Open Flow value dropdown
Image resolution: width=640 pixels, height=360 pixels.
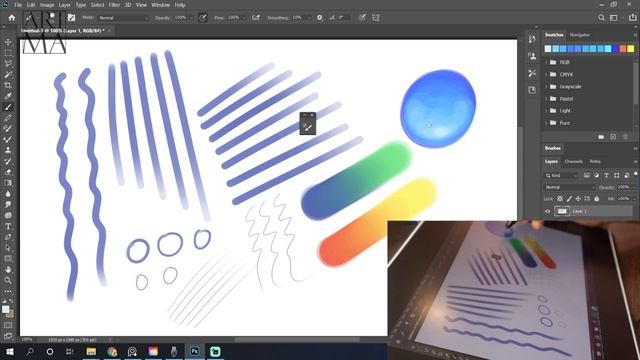tap(244, 18)
